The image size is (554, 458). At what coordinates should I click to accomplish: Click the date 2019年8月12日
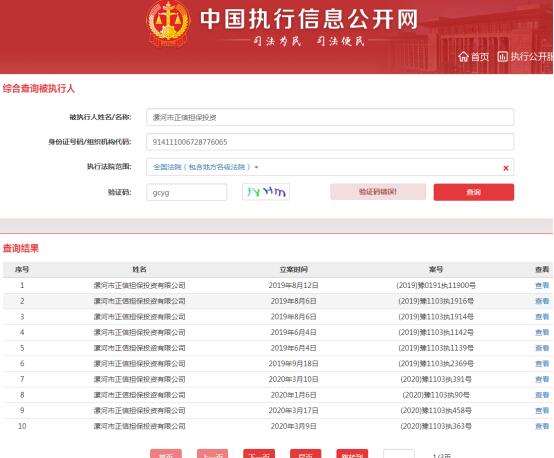coord(294,286)
